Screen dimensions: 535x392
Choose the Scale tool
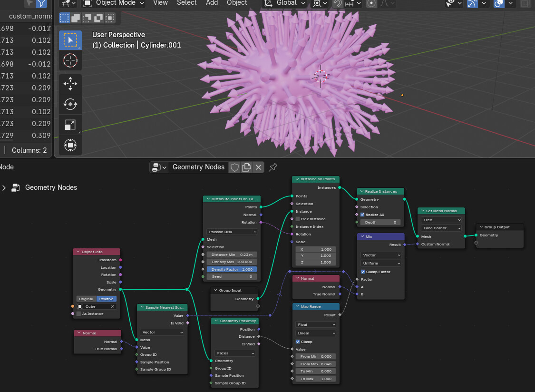coord(70,125)
